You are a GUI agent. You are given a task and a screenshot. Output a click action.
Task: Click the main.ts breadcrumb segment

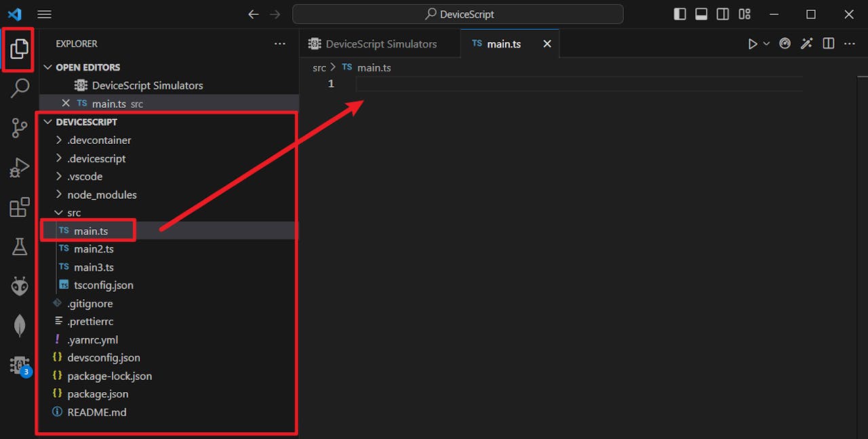click(367, 67)
